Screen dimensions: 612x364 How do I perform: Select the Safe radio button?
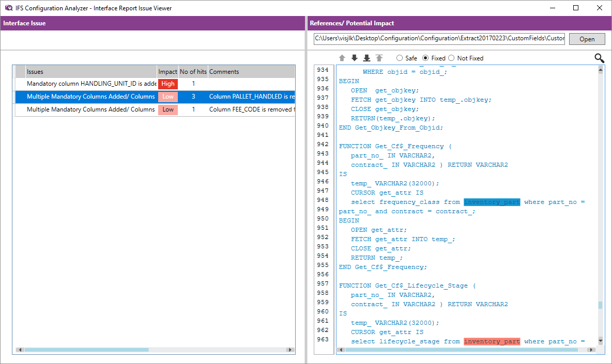click(x=400, y=58)
